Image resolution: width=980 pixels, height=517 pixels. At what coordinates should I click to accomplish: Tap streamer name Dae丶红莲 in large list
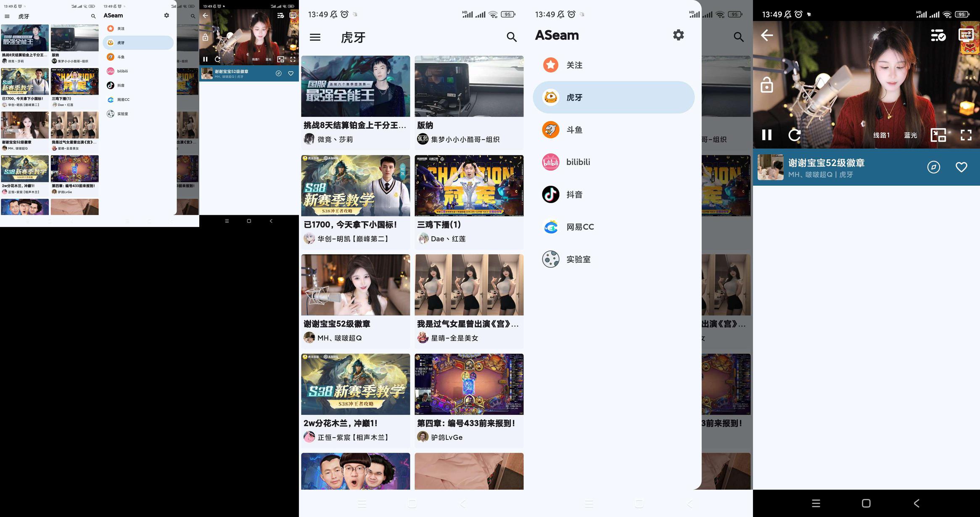(x=448, y=239)
